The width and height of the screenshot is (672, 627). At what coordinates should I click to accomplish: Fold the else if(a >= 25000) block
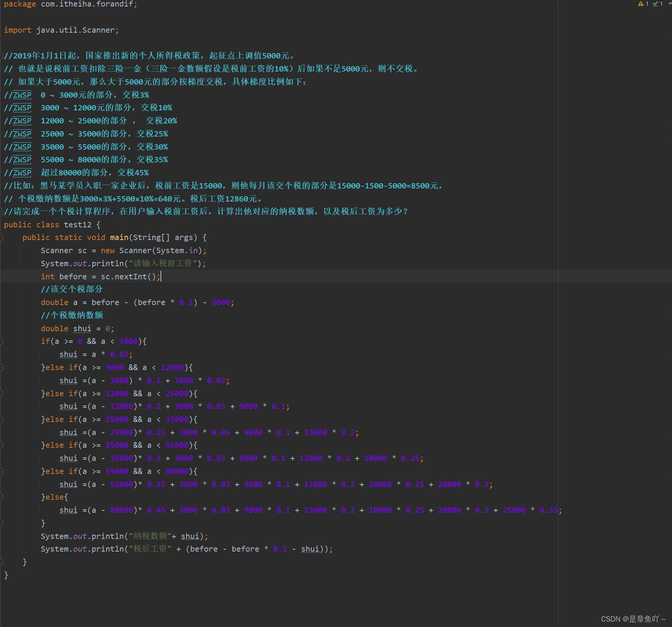[x=2, y=419]
